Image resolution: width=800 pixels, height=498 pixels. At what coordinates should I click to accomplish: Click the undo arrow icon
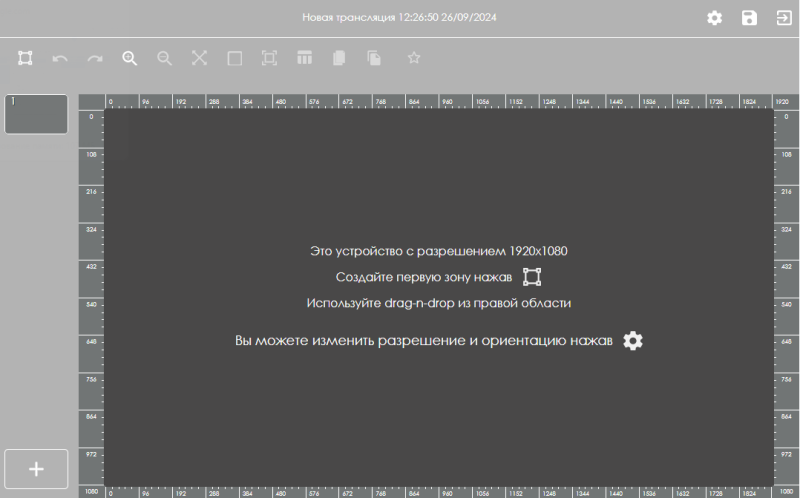60,59
